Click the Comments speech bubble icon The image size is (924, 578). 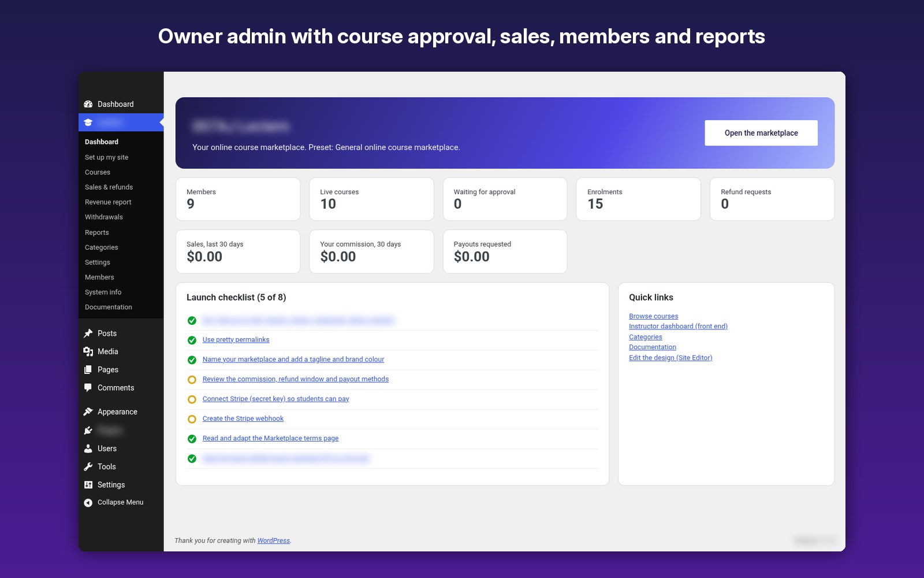click(x=88, y=388)
